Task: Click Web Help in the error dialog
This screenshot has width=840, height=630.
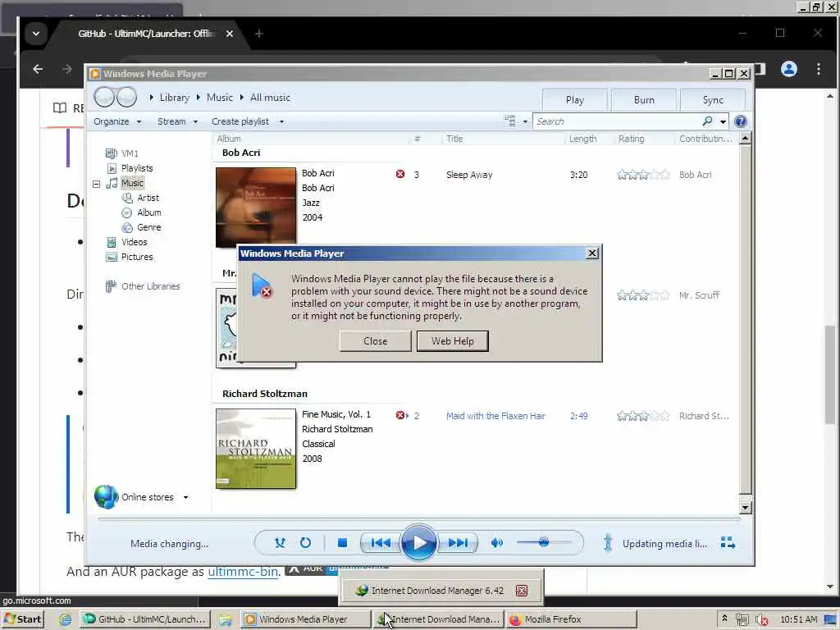Action: (453, 341)
